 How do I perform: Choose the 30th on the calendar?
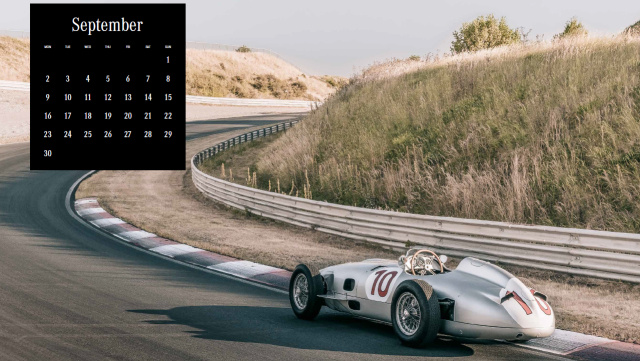click(x=48, y=153)
